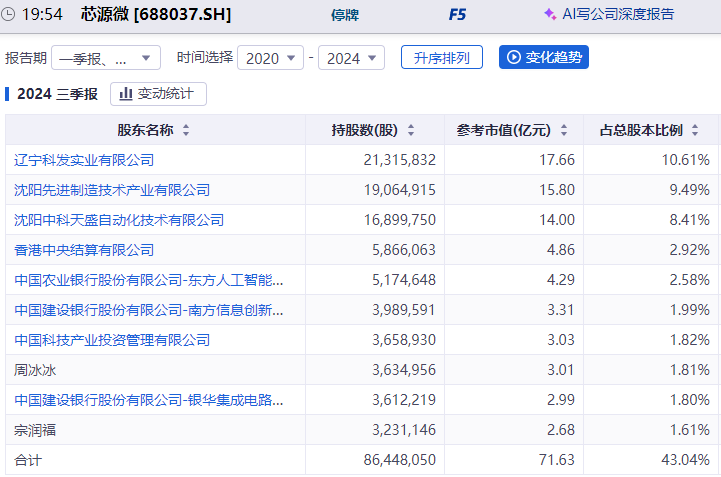Screen dimensions: 721x477
Task: Open 香港中央结算有限公司 link
Action: [84, 250]
